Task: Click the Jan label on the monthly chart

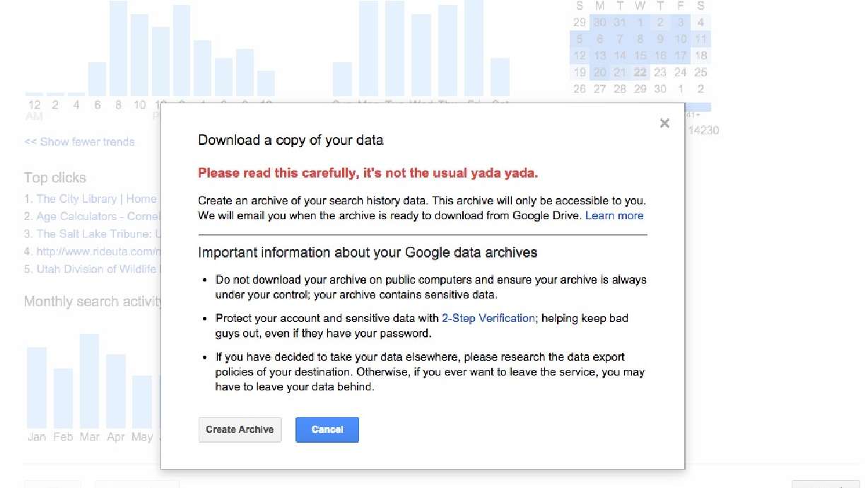Action: tap(36, 437)
